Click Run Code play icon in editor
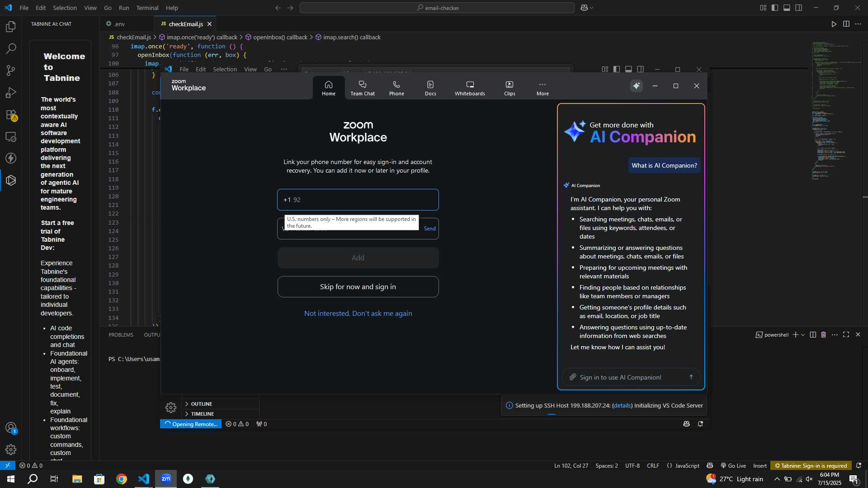The image size is (868, 488). point(834,24)
